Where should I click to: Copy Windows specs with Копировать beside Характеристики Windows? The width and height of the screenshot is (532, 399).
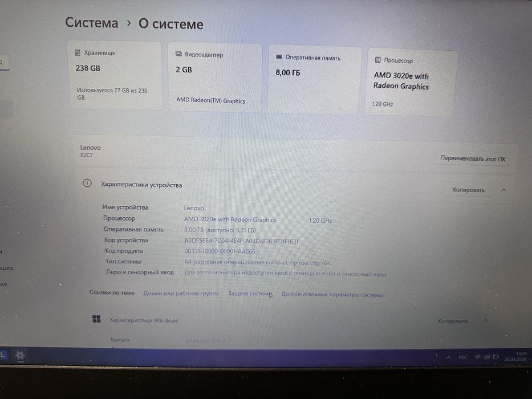pyautogui.click(x=453, y=320)
